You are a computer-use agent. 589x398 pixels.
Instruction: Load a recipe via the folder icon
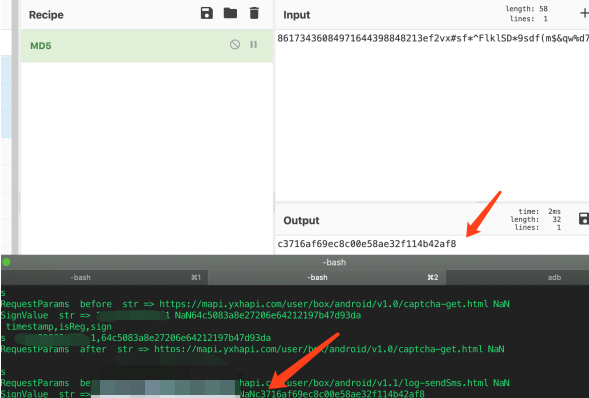point(230,13)
